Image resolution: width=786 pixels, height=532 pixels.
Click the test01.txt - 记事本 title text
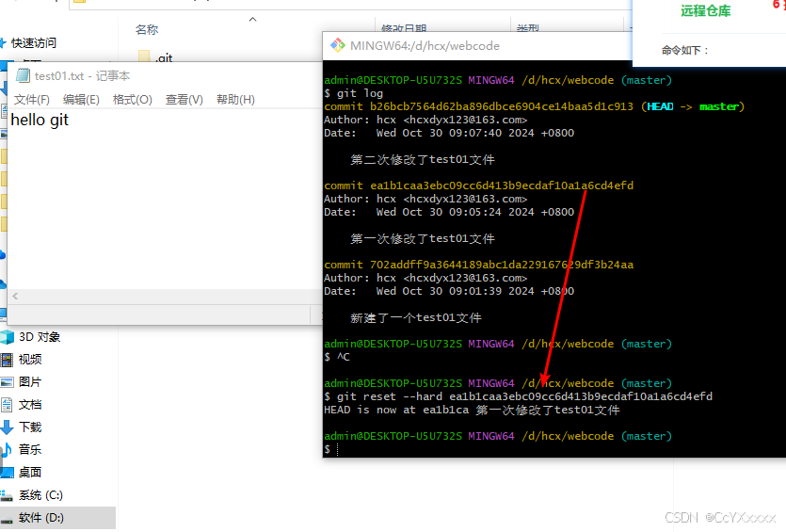82,75
